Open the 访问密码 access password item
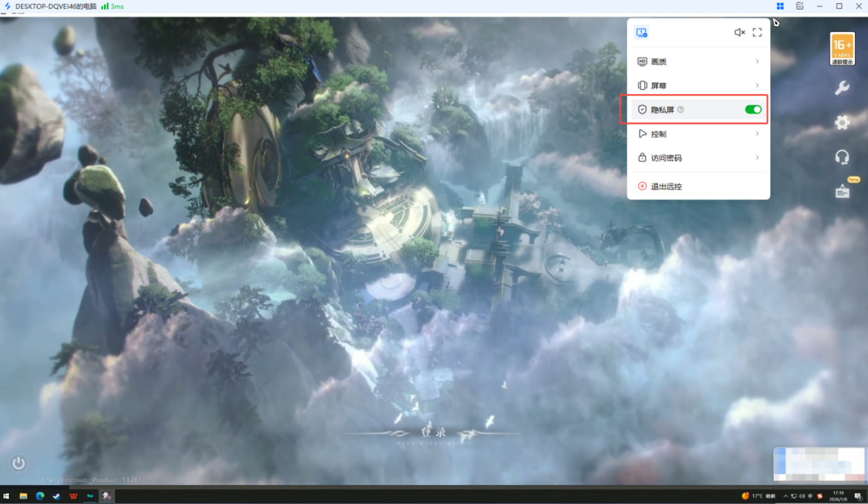 click(x=666, y=158)
